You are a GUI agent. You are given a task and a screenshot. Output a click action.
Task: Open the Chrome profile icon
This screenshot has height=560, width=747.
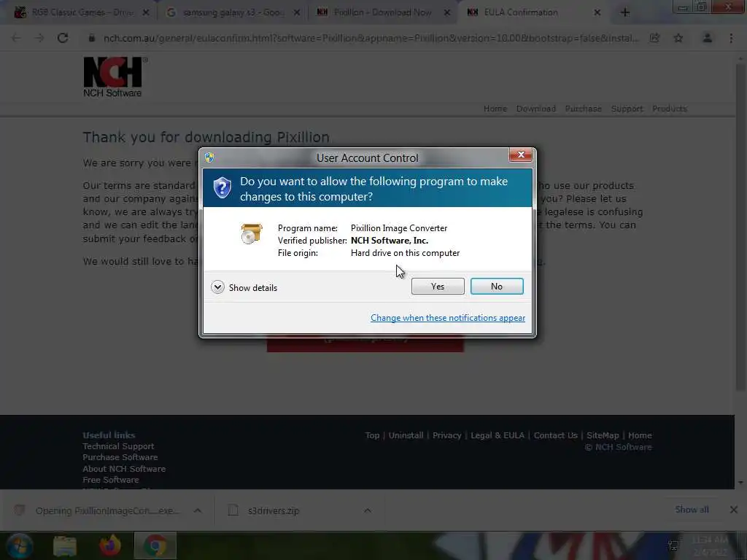point(707,38)
